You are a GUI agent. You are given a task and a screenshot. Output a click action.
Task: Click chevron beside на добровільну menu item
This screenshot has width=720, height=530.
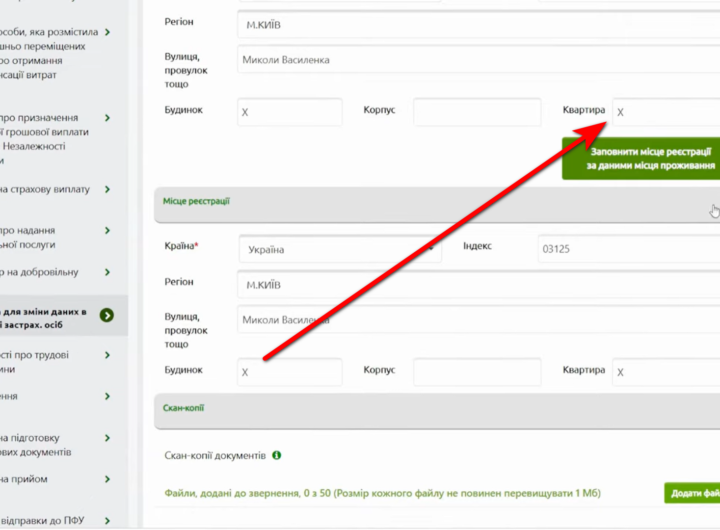click(107, 271)
